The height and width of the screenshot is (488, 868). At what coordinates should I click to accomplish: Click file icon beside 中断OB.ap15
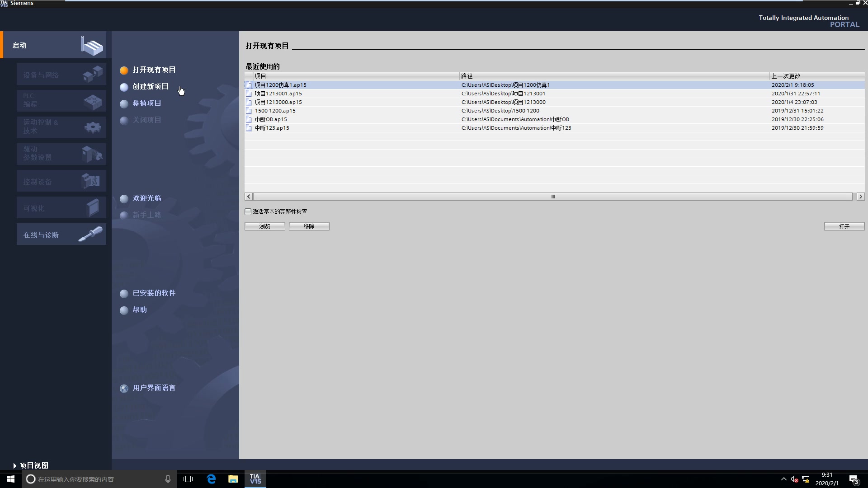coord(249,119)
